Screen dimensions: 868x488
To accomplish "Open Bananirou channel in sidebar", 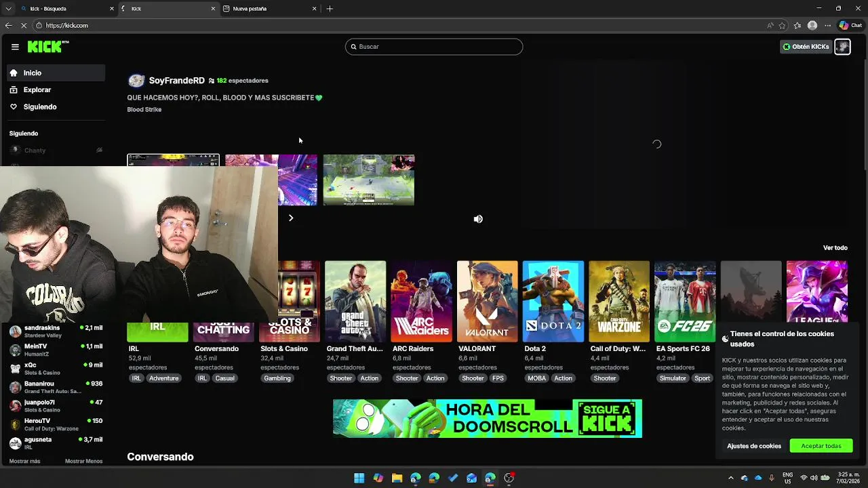I will point(56,387).
